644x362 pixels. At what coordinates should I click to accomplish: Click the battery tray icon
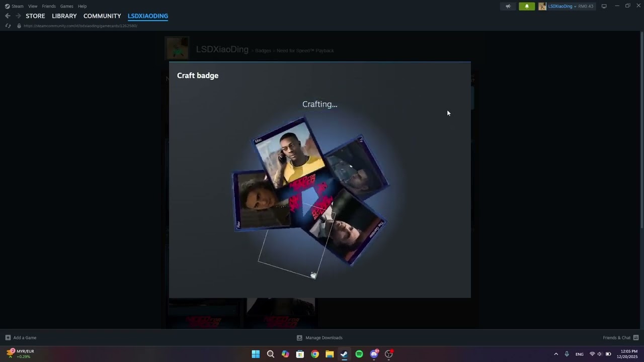[x=608, y=354]
